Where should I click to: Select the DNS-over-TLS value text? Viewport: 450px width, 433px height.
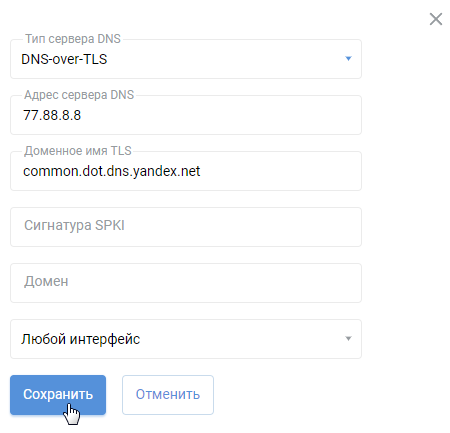click(x=64, y=59)
